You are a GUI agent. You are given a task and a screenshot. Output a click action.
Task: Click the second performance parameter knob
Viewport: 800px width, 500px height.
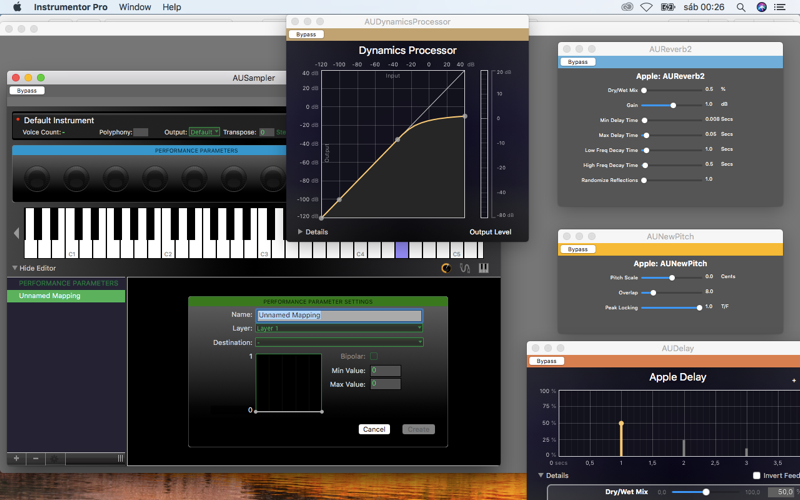(x=76, y=179)
